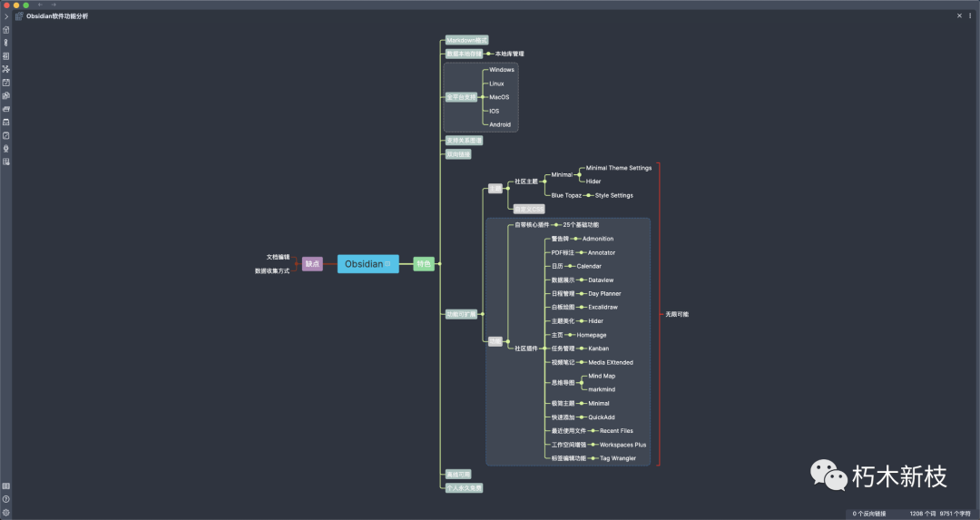Collapse the dot next to 思维导图

point(582,382)
